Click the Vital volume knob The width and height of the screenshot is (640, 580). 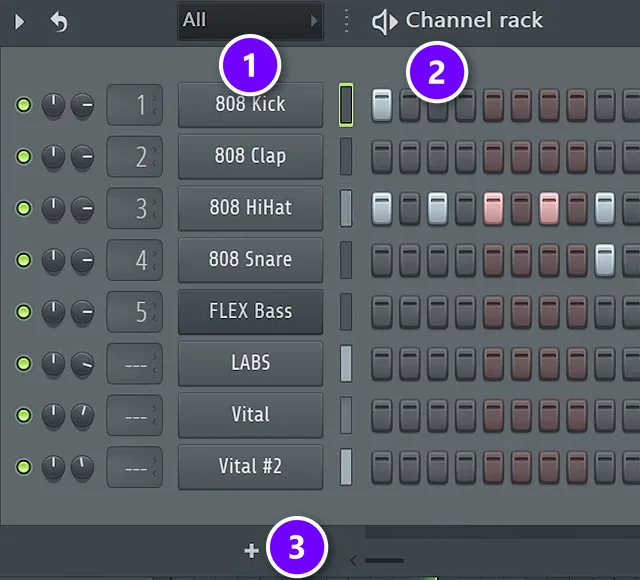point(82,415)
